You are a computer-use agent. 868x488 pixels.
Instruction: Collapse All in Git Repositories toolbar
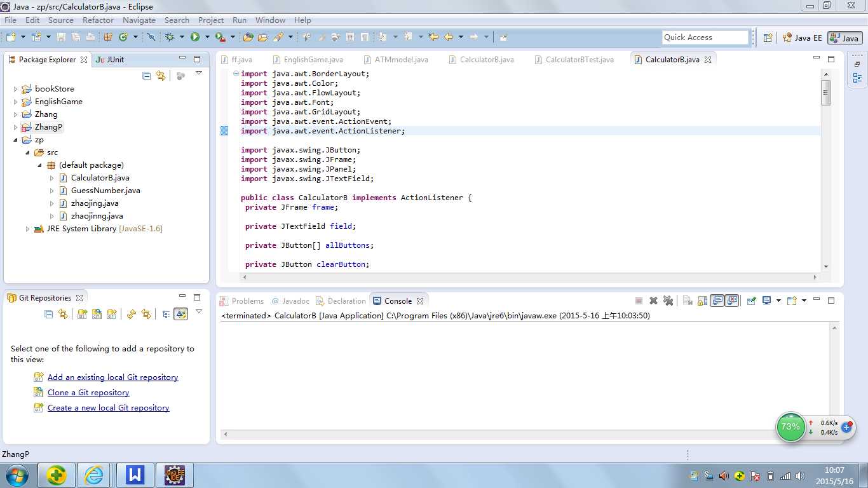coord(49,314)
